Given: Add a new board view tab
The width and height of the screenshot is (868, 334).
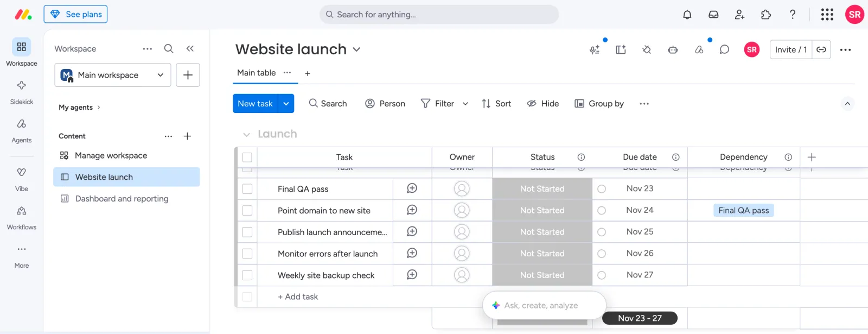Looking at the screenshot, I should [x=308, y=73].
